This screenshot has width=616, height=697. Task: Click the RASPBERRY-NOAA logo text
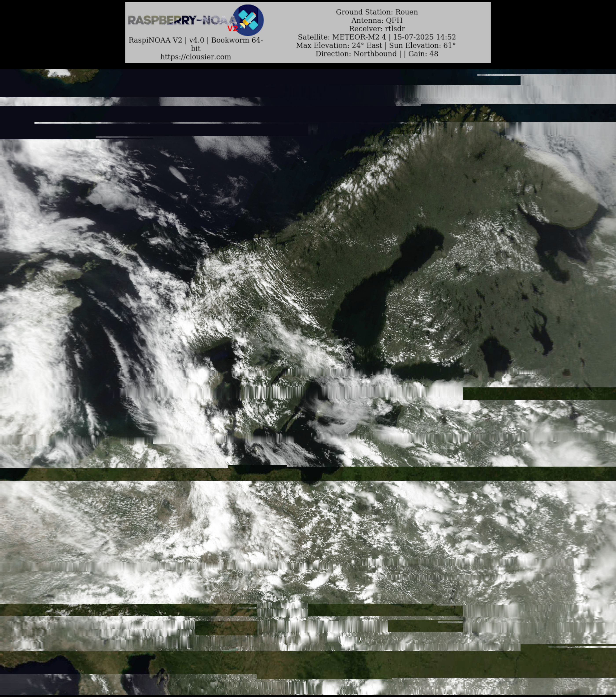(182, 20)
